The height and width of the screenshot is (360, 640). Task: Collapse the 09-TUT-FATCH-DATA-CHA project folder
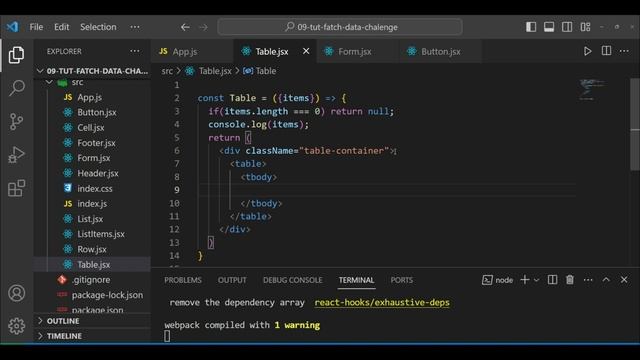pyautogui.click(x=93, y=71)
